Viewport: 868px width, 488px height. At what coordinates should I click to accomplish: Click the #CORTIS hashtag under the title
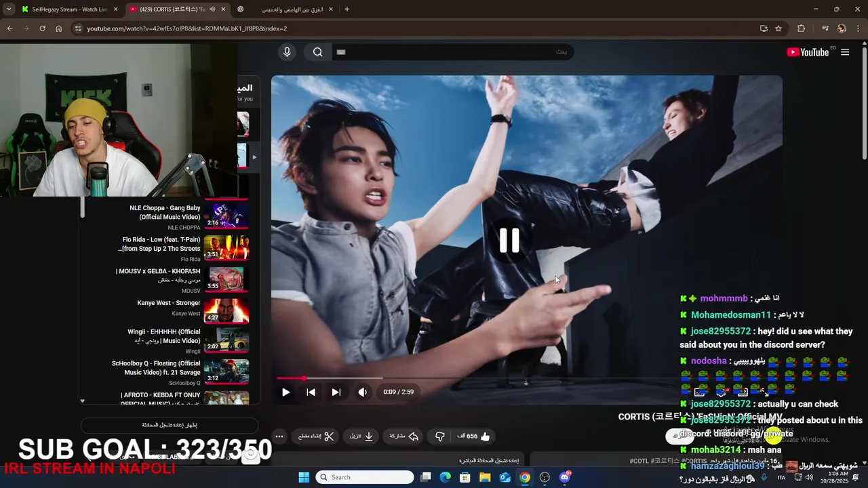click(695, 461)
